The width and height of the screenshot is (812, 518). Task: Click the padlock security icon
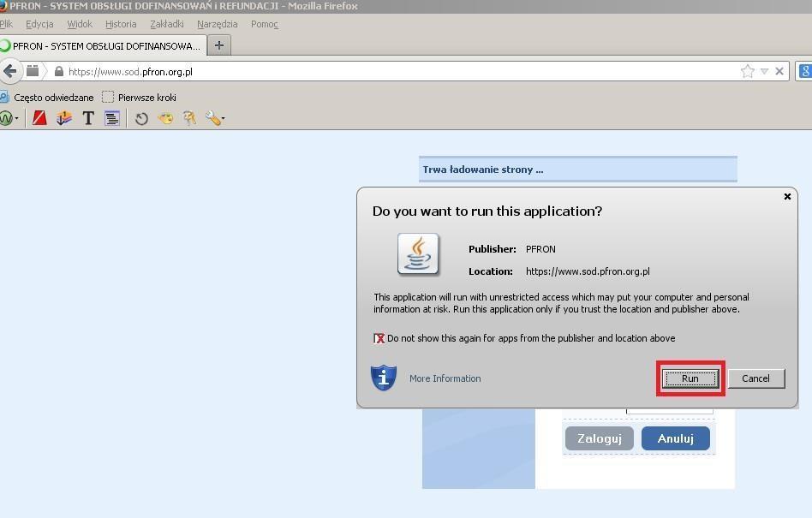59,71
